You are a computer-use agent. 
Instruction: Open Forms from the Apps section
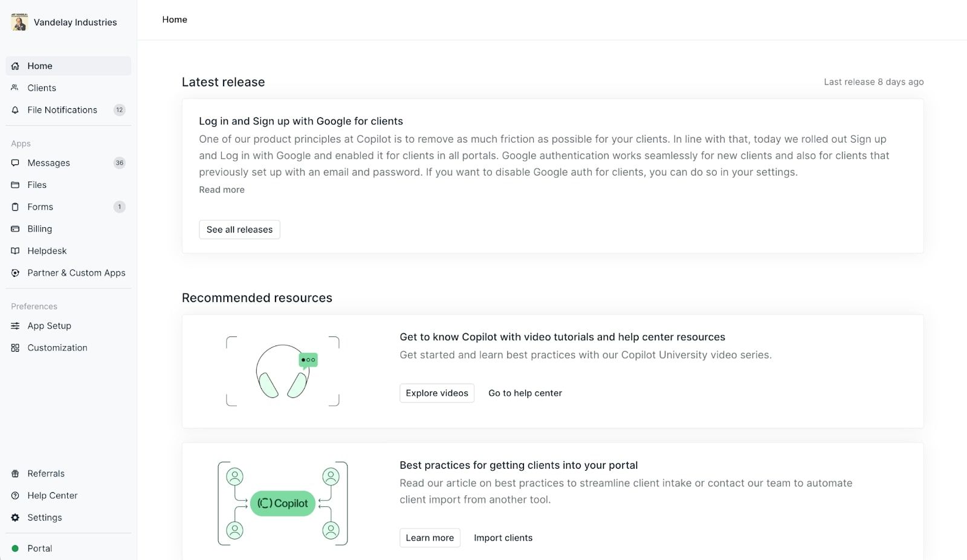click(x=40, y=207)
